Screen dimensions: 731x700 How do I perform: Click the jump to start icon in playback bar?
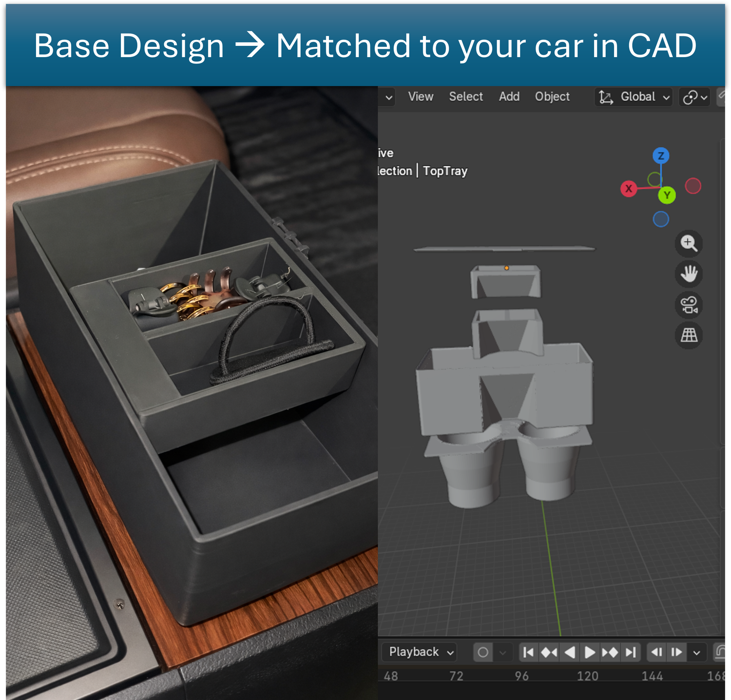click(528, 652)
